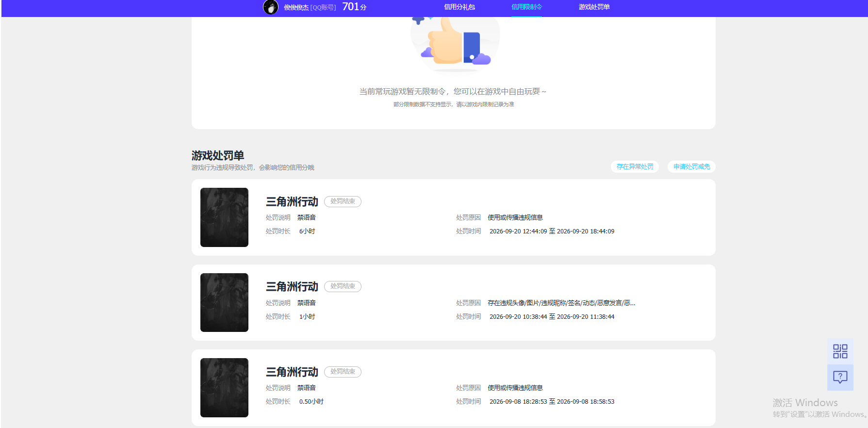
Task: Open thumbnail of the 6小时 penalty card
Action: pyautogui.click(x=224, y=217)
